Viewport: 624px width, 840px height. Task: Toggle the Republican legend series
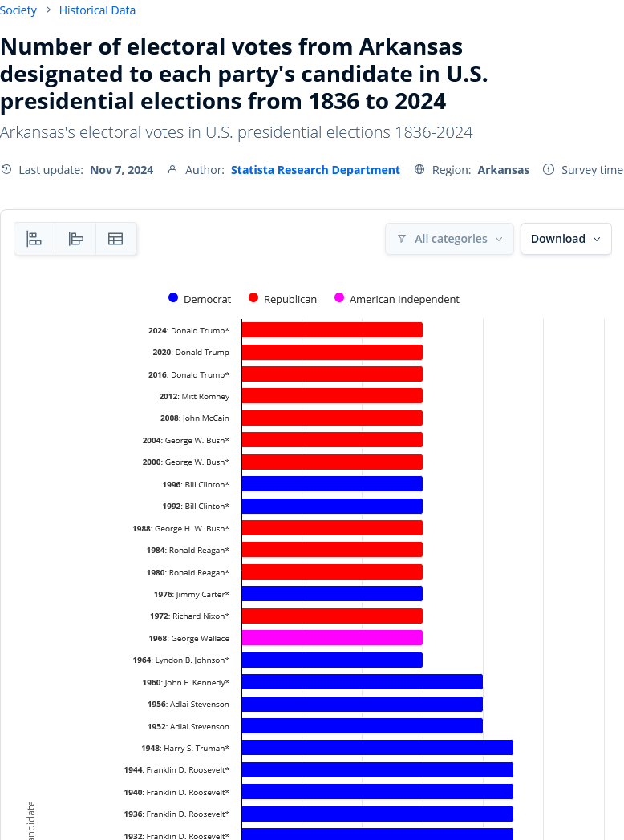coord(282,299)
